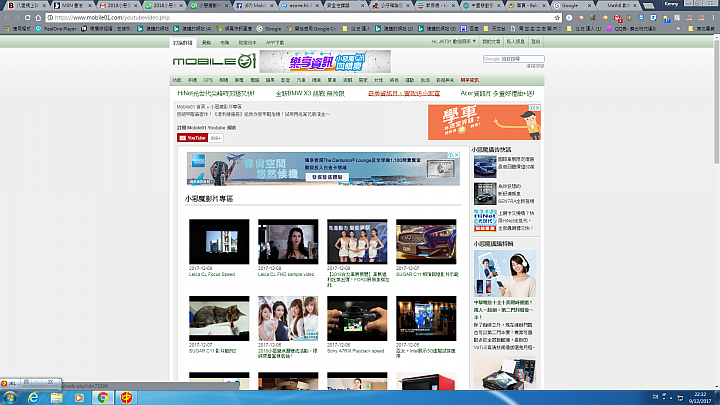Click the Chrome taskbar icon
720x405 pixels.
click(103, 398)
